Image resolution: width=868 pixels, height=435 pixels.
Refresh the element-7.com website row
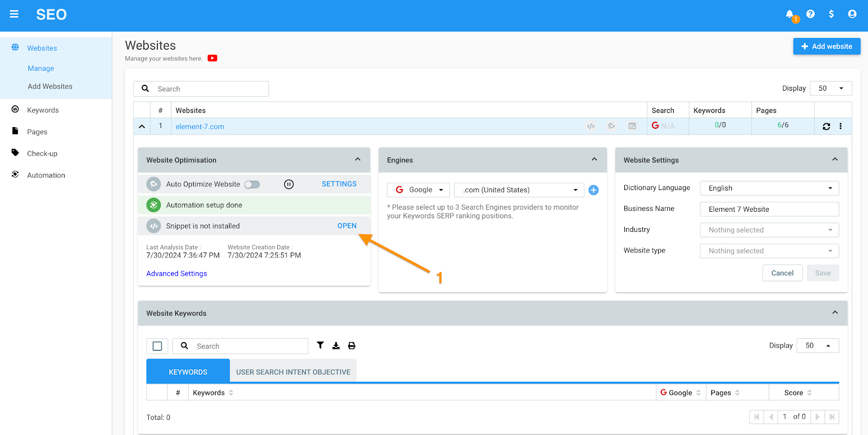point(826,127)
